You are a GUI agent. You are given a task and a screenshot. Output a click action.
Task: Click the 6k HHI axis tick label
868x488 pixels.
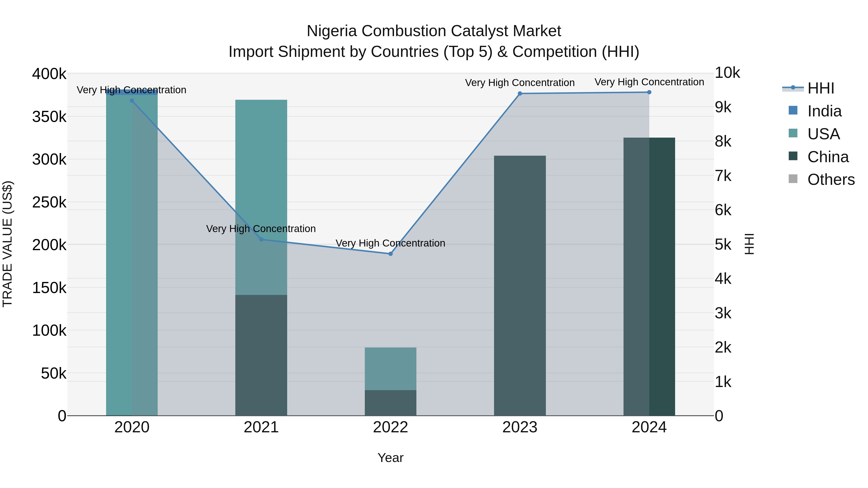[x=723, y=210]
